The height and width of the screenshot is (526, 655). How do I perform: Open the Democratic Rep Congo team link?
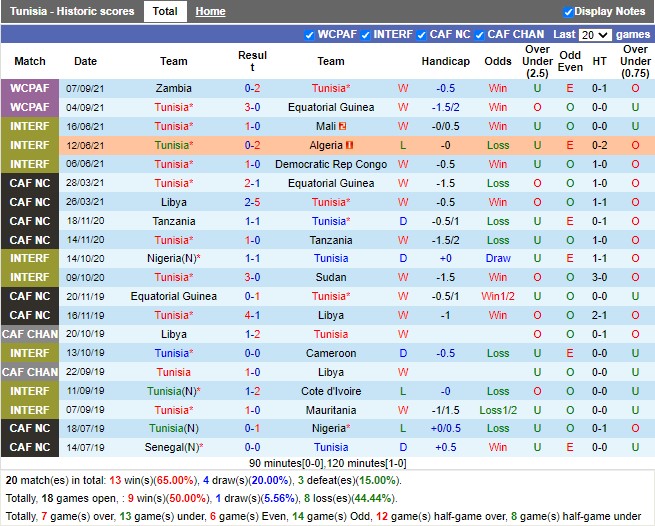331,164
